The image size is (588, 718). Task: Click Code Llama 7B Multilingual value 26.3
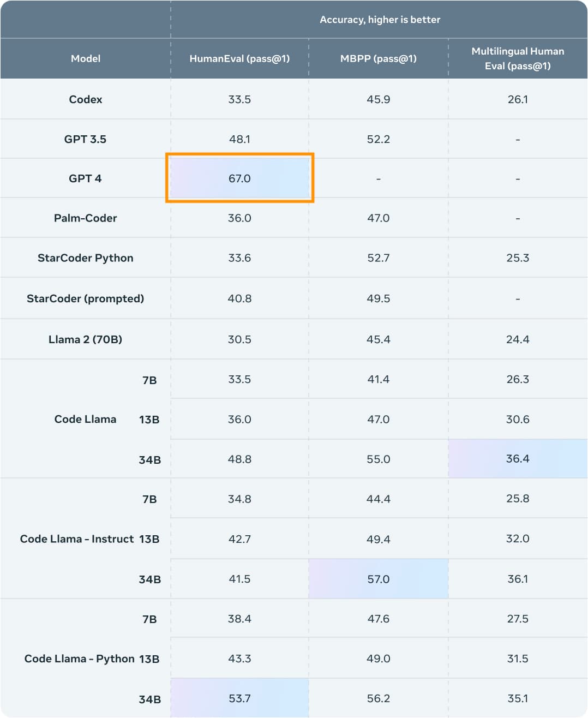click(x=518, y=379)
